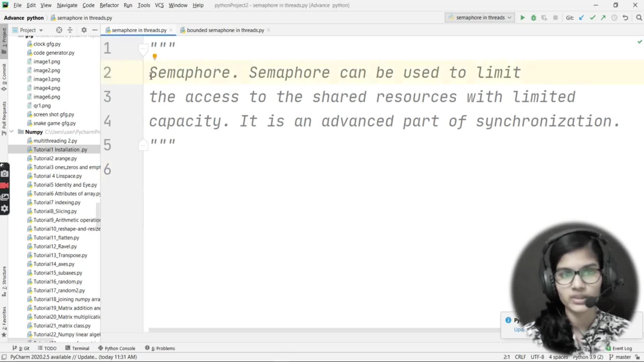Collapse the Numpy folder tree node
Viewport: 644px width, 362px height.
(x=11, y=132)
